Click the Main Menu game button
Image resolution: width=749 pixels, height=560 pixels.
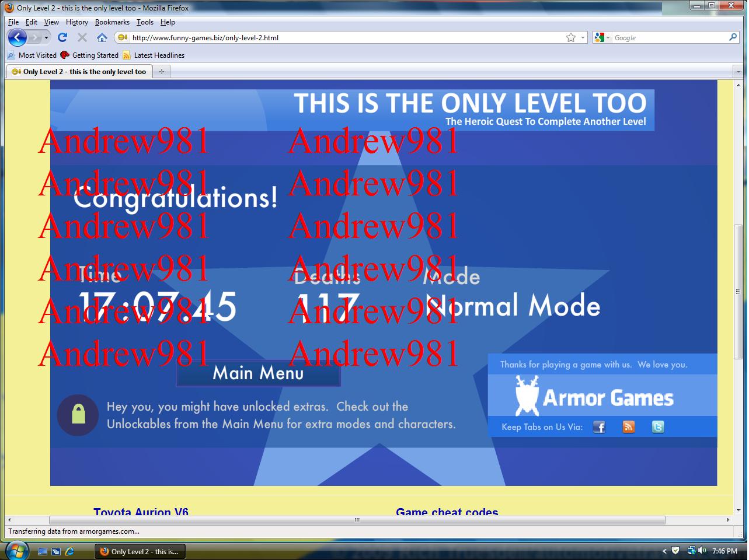pos(258,373)
